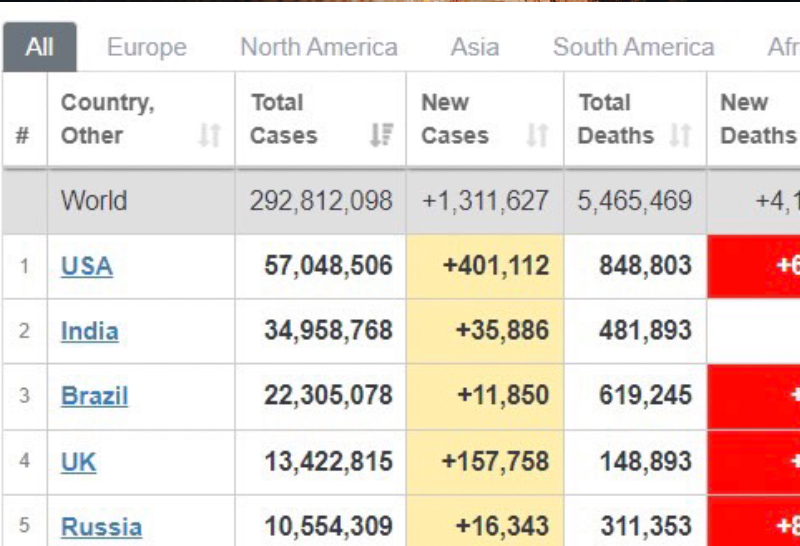Sort table by New Cases arrows
Image resolution: width=800 pixels, height=546 pixels.
coord(538,135)
